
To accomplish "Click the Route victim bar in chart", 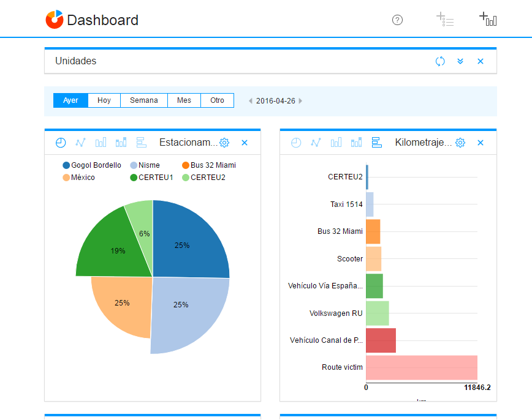I will click(x=421, y=367).
